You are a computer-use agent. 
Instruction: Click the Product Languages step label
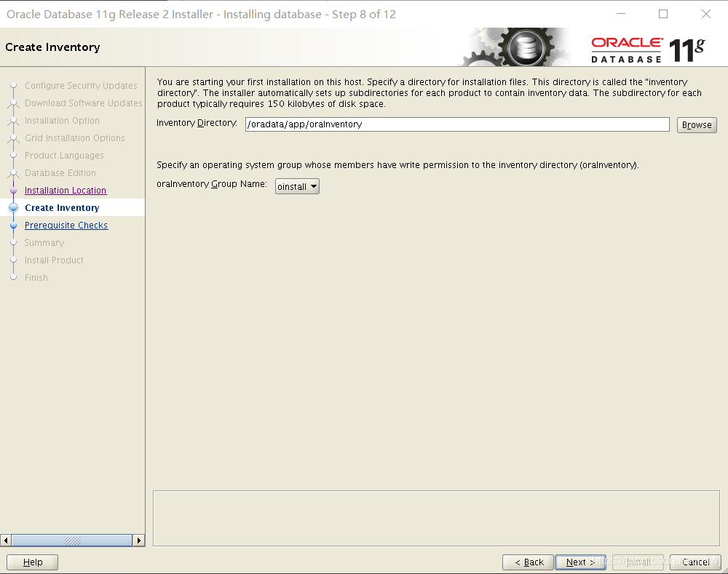coord(64,156)
